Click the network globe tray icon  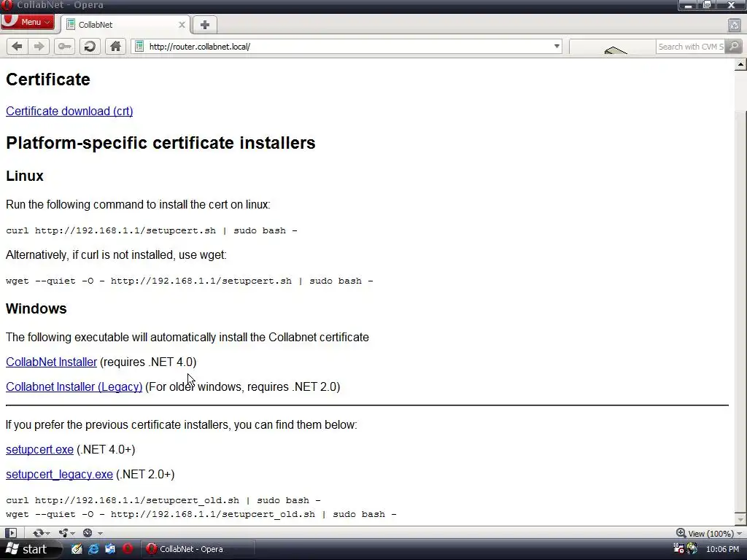coord(692,548)
